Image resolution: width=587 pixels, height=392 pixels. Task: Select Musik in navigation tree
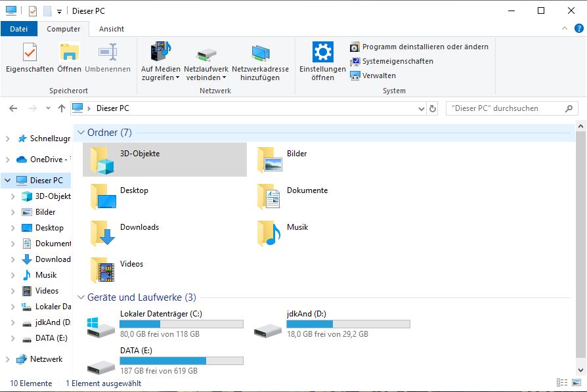click(39, 275)
